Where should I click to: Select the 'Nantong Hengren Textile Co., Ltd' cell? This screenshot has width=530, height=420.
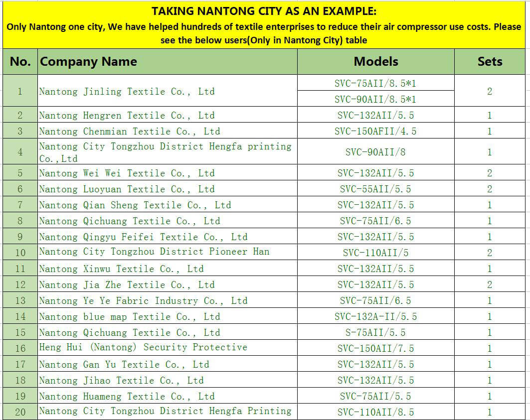point(168,115)
